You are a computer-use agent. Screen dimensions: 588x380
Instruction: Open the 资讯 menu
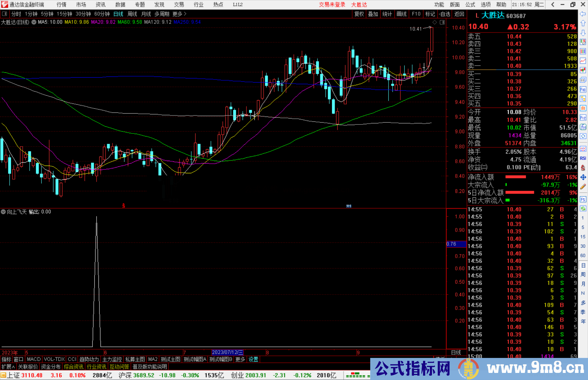[101, 5]
